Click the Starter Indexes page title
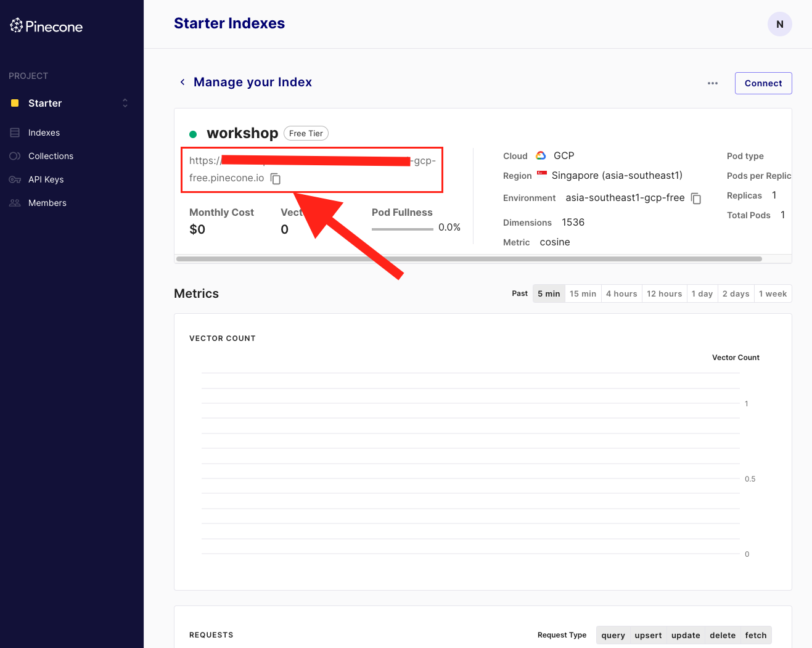 tap(229, 23)
